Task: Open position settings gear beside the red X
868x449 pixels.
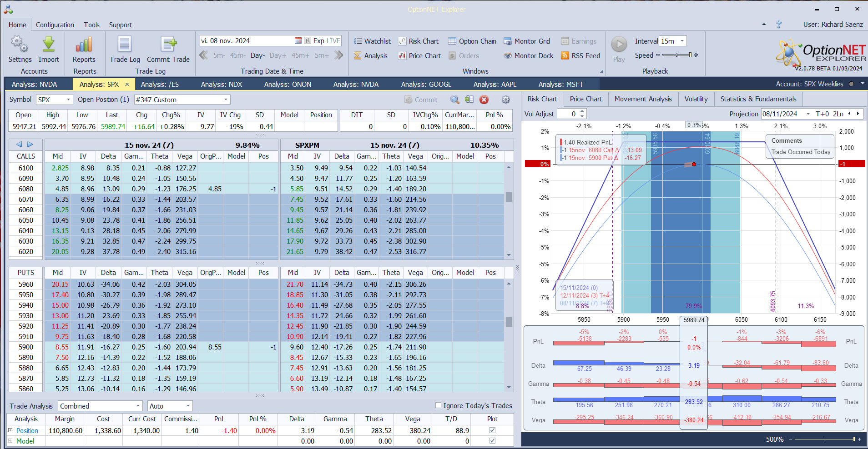Action: pyautogui.click(x=505, y=100)
